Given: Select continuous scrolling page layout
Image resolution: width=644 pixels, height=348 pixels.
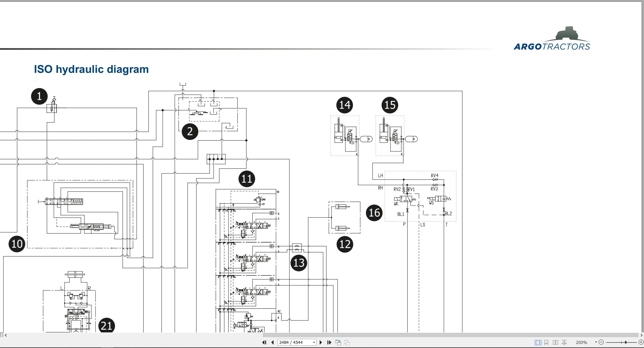Looking at the screenshot, I should click(546, 342).
